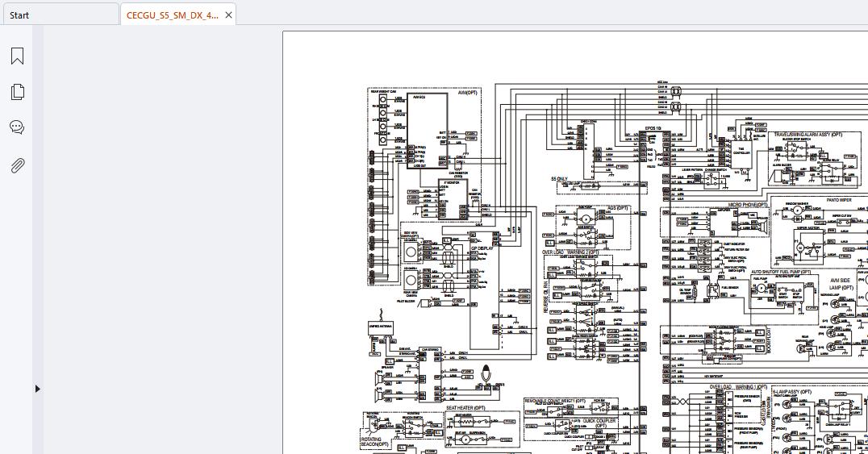Click the ROTATING BEACON(OPT) label
868x454 pixels.
(375, 442)
